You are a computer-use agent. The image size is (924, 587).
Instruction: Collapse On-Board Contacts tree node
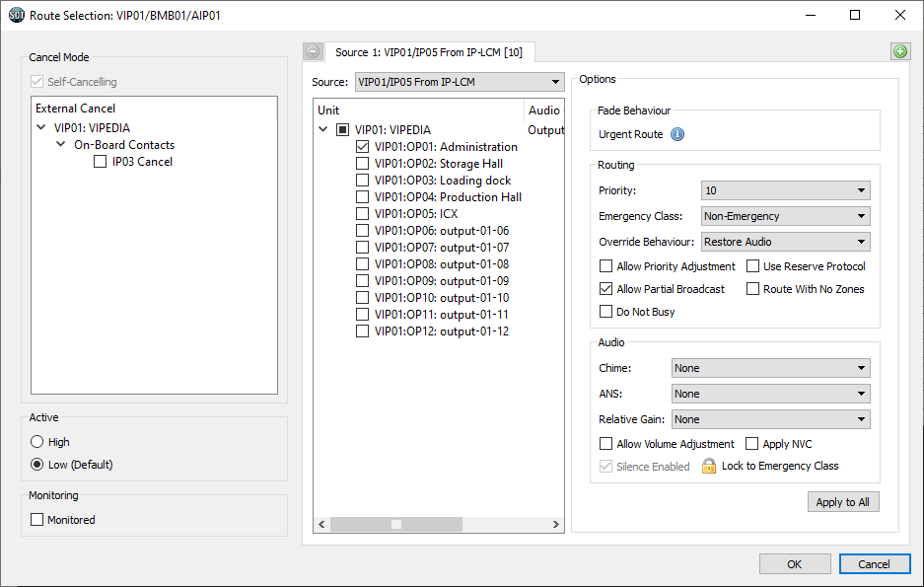pos(61,145)
